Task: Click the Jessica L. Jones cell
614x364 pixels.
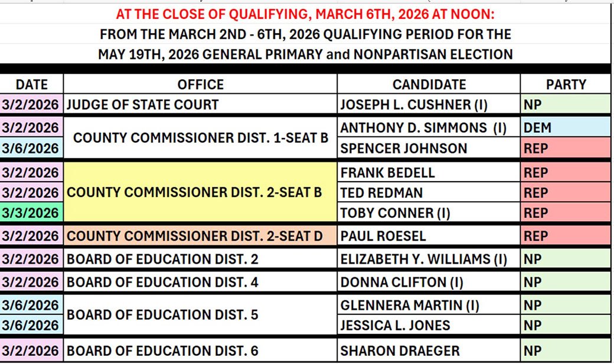Action: point(429,325)
